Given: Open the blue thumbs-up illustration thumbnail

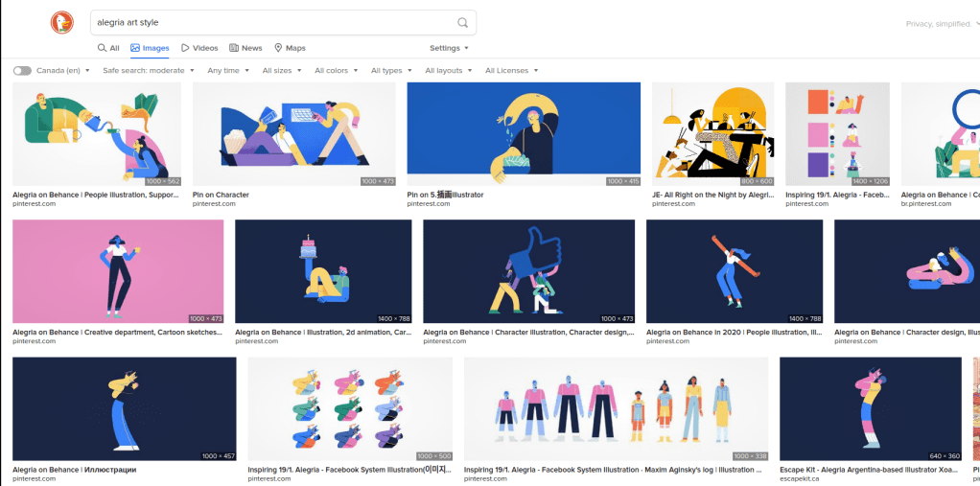Looking at the screenshot, I should (x=528, y=271).
